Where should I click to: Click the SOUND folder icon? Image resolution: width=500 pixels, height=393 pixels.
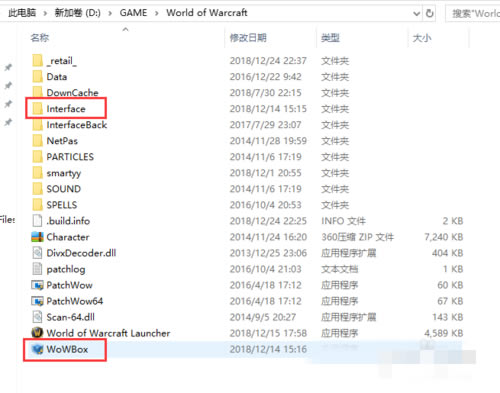pyautogui.click(x=38, y=189)
